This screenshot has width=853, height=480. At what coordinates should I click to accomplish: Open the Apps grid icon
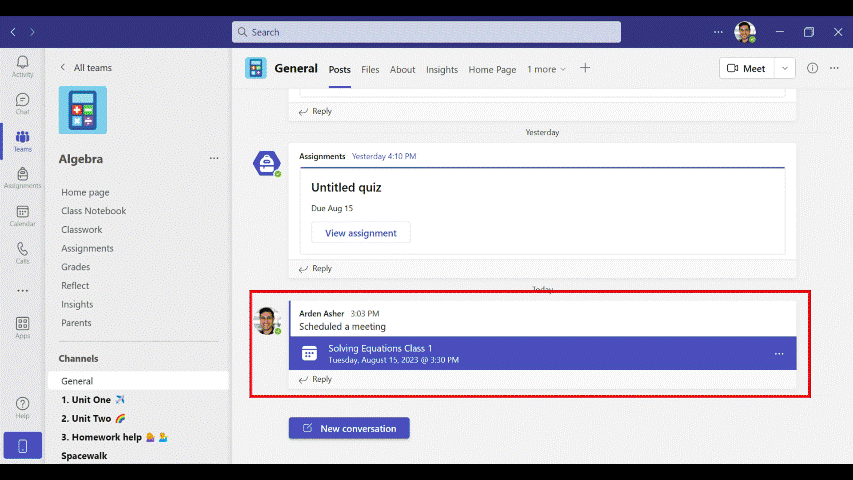22,328
